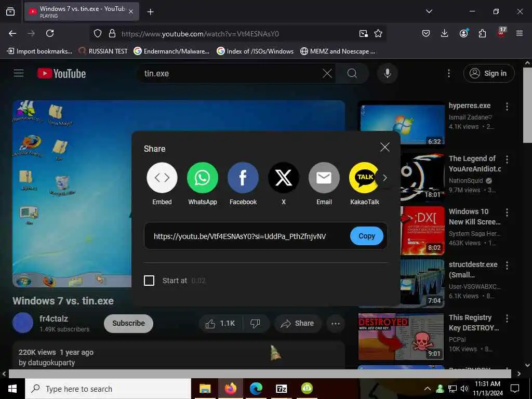Image resolution: width=532 pixels, height=399 pixels.
Task: Go to the YouTube home logo
Action: tap(61, 73)
